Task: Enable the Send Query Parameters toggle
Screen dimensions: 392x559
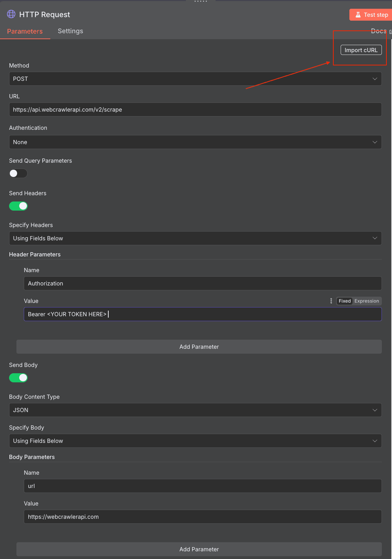Action: 18,173
